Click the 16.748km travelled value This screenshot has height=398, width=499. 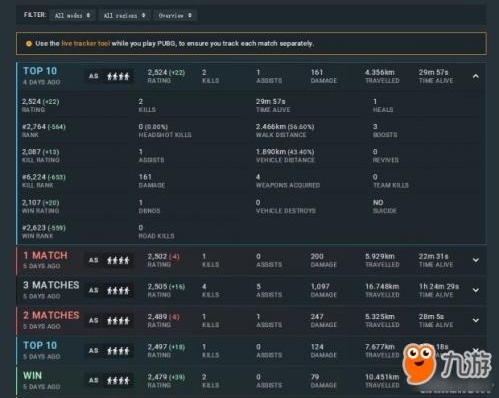point(382,287)
